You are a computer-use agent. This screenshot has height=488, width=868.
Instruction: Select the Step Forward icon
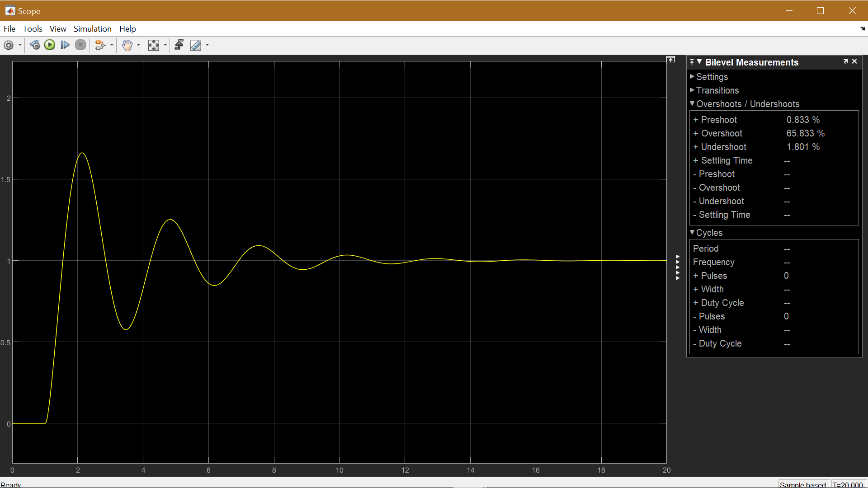[x=65, y=45]
